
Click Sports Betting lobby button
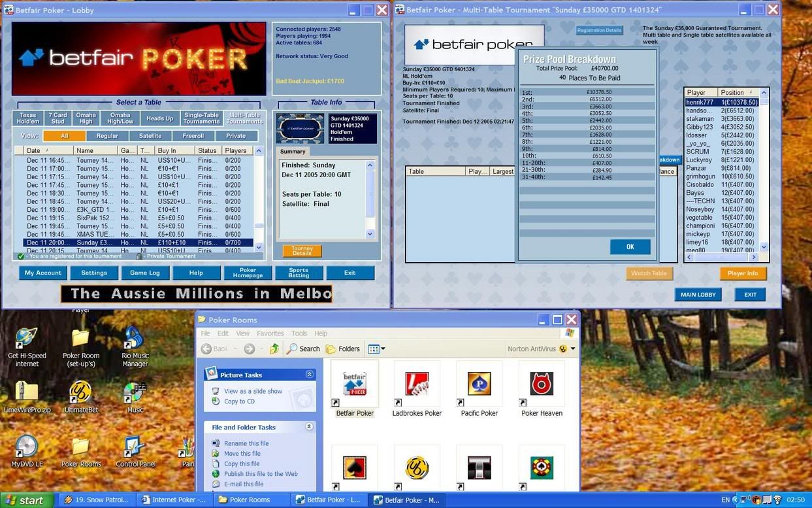pyautogui.click(x=299, y=273)
